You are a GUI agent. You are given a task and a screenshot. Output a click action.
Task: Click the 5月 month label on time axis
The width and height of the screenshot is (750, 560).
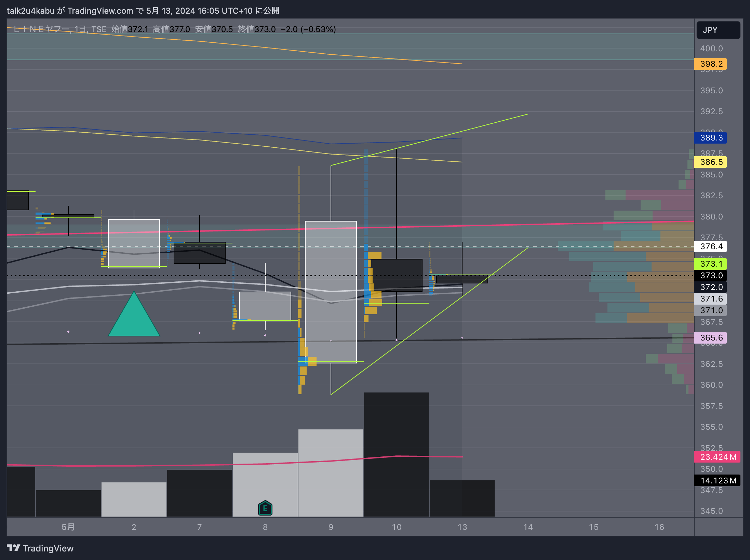pyautogui.click(x=68, y=527)
